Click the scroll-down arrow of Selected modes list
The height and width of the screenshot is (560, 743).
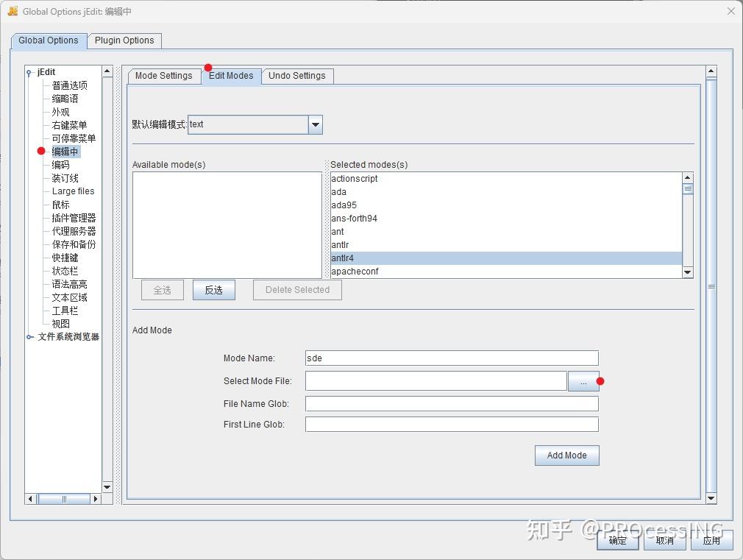[686, 272]
